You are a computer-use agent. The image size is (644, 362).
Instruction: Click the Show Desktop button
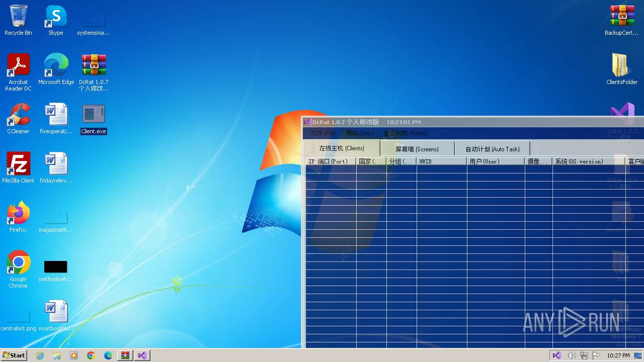(638, 355)
